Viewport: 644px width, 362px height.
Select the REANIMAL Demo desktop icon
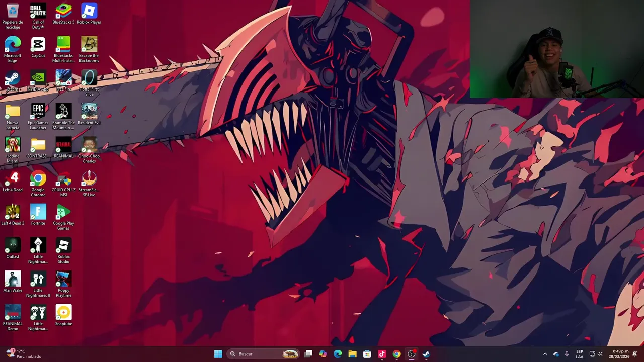[13, 318]
